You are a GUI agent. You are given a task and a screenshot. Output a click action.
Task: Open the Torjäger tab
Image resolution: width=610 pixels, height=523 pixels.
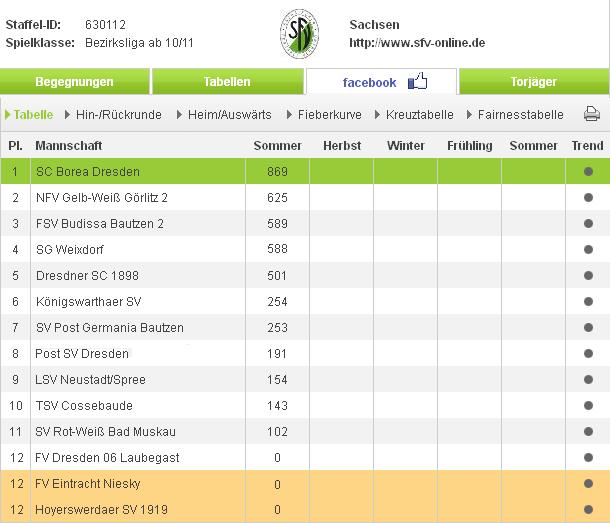pos(534,81)
